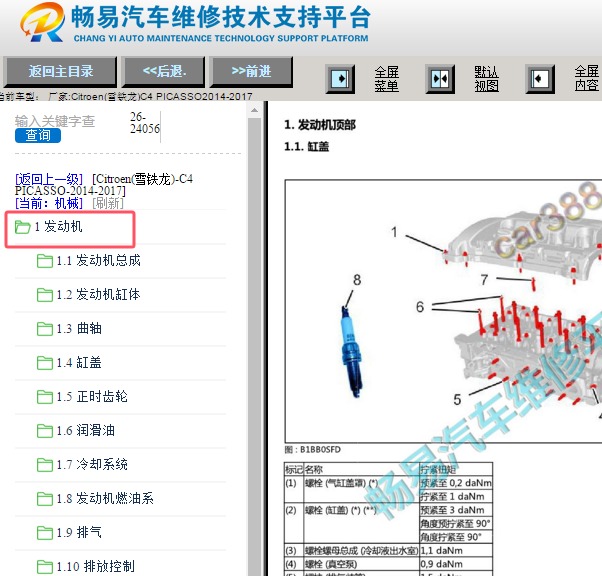Click table cell 螺栓 (真空泵)
602x576 pixels.
click(x=361, y=564)
